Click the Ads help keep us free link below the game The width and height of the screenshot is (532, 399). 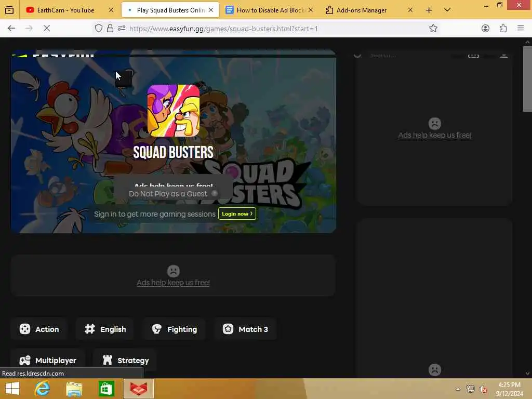(x=174, y=283)
